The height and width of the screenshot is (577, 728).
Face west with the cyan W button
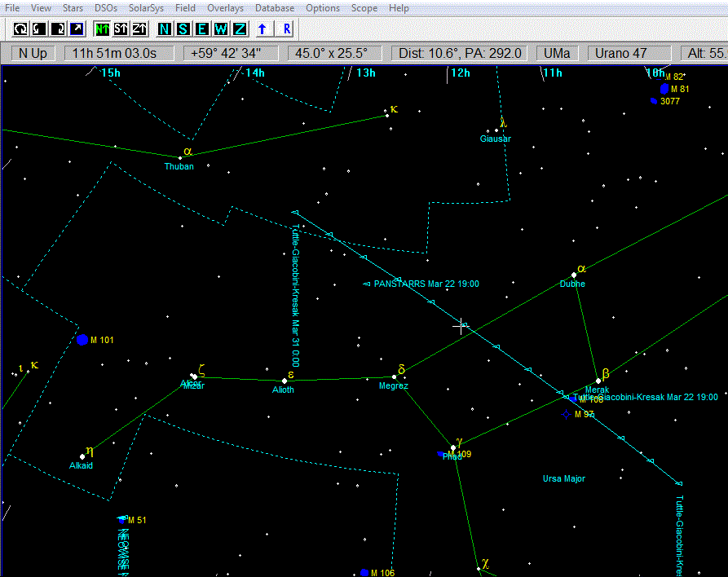point(221,29)
